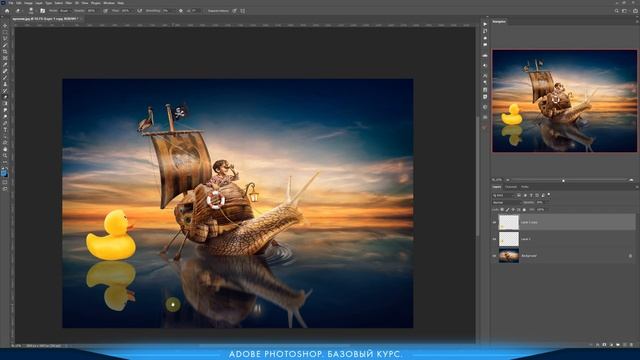This screenshot has height=360, width=640.
Task: Open the brush Mode dropdown
Action: pos(66,11)
